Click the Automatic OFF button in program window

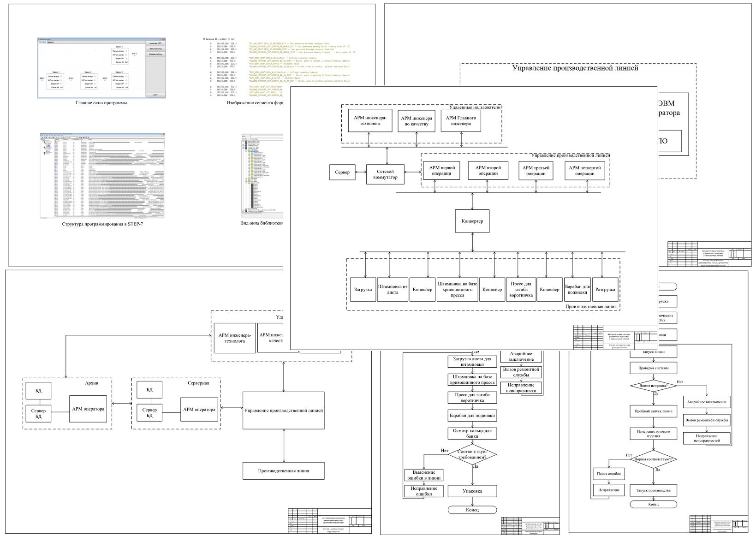[x=155, y=43]
